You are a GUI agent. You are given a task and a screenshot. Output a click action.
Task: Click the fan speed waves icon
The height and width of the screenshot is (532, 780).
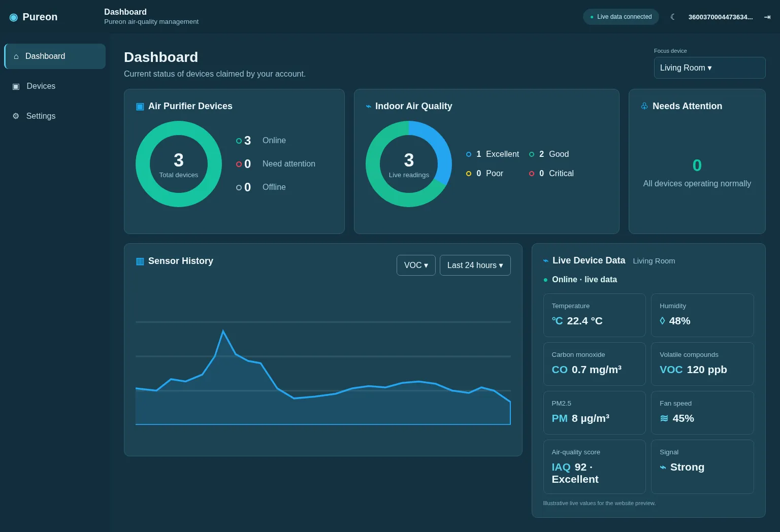[664, 418]
